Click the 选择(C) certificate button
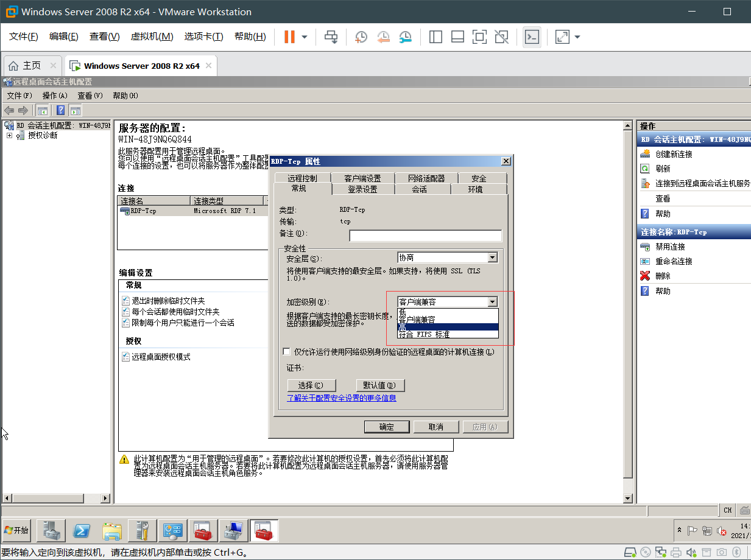751x560 pixels. coord(311,385)
